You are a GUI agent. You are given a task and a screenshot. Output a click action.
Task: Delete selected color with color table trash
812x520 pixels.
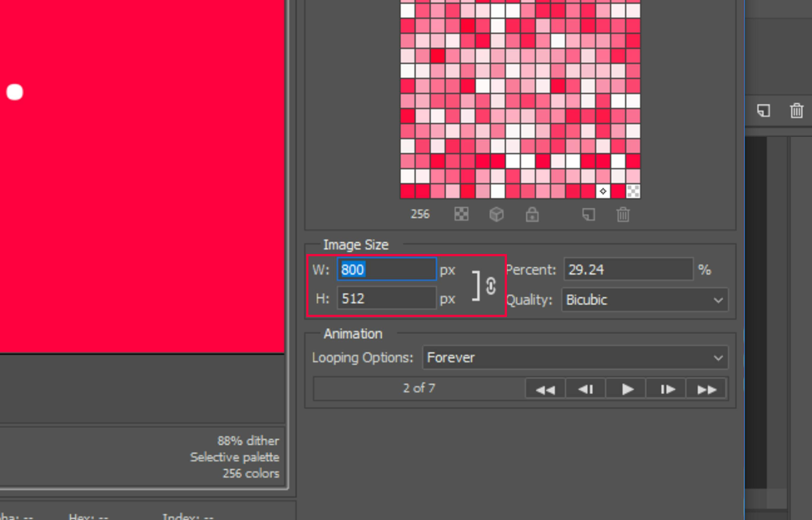[623, 214]
